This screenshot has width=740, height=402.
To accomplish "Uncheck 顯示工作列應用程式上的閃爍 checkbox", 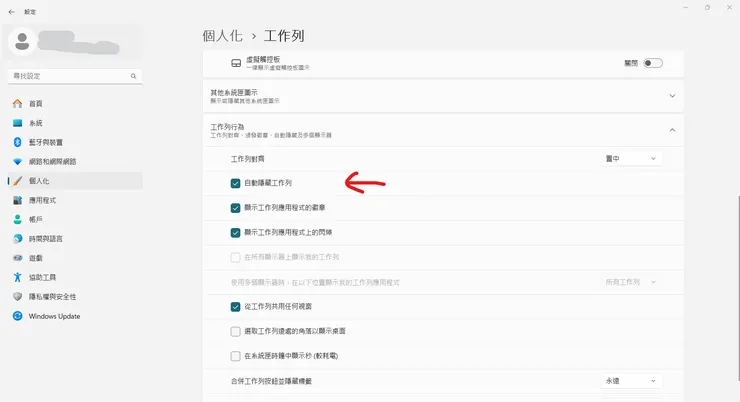I will pos(235,233).
